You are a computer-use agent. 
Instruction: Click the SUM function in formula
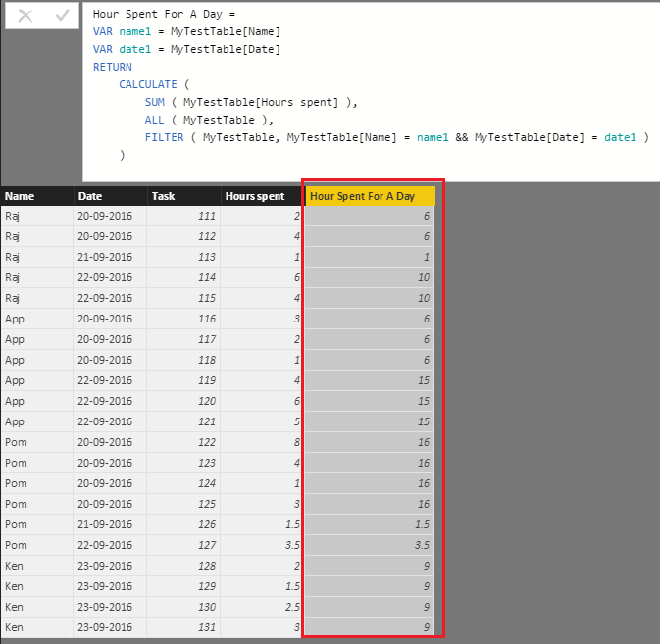click(155, 102)
